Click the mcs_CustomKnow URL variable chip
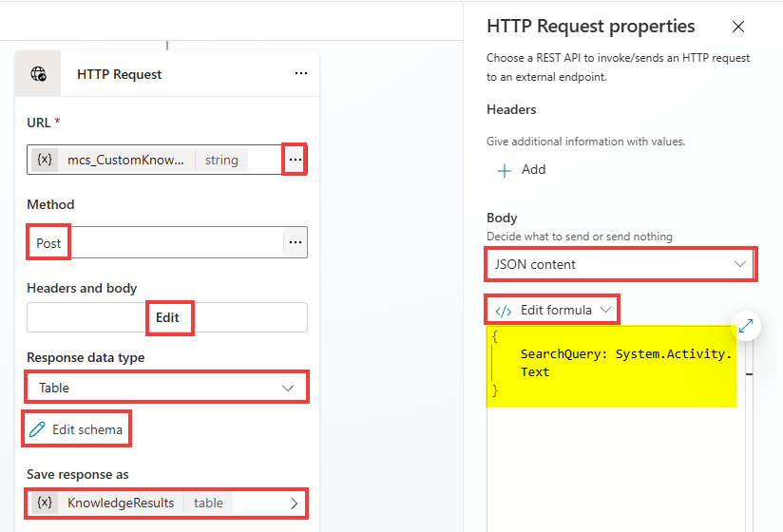783x532 pixels. click(x=125, y=160)
